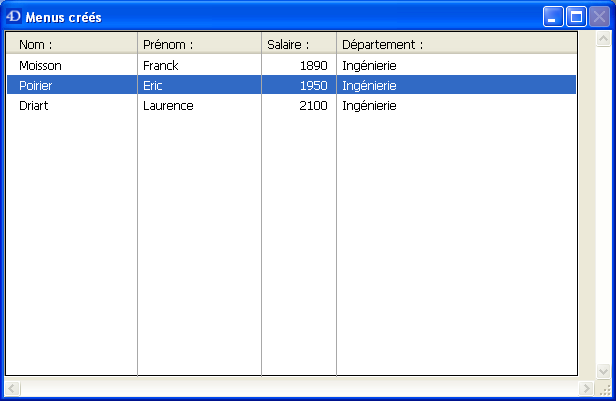
Task: Click the vertical scrollbar up arrow
Action: pos(603,40)
